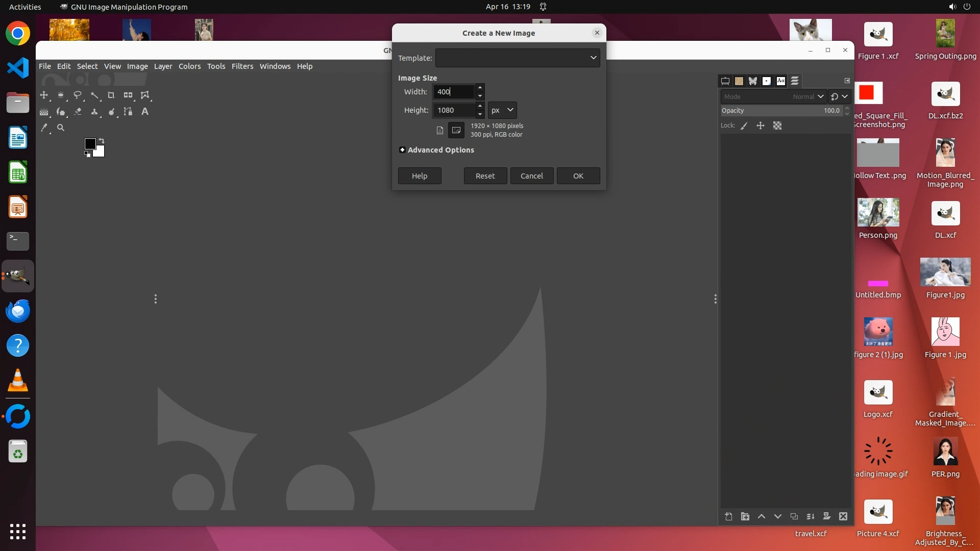Swap foreground and background colors arrow
This screenshot has height=551, width=980.
tap(102, 141)
